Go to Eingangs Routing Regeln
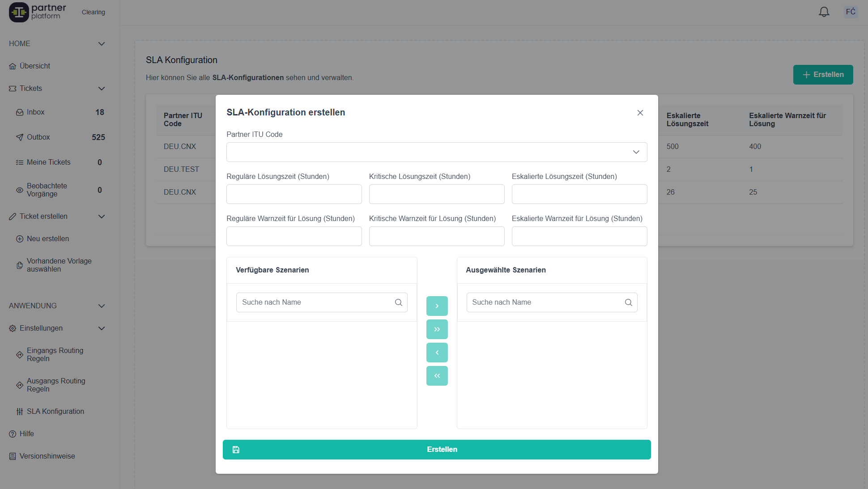The image size is (868, 489). coord(55,354)
